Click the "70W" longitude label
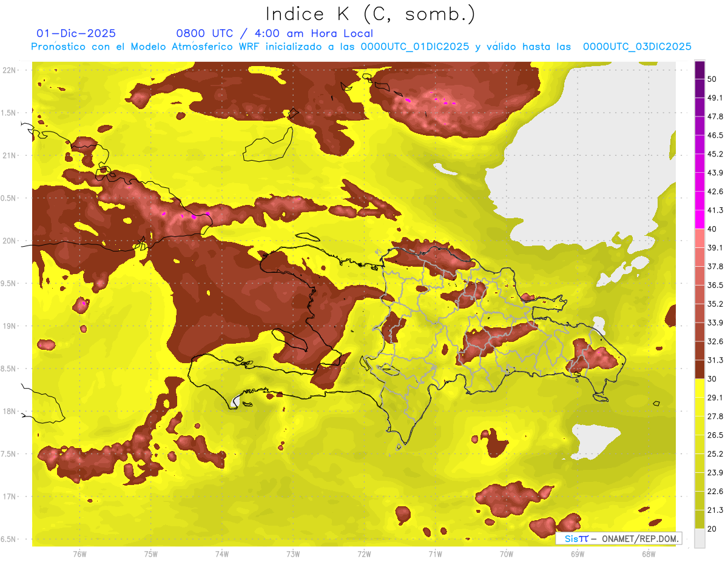Image resolution: width=728 pixels, height=562 pixels. tap(507, 555)
